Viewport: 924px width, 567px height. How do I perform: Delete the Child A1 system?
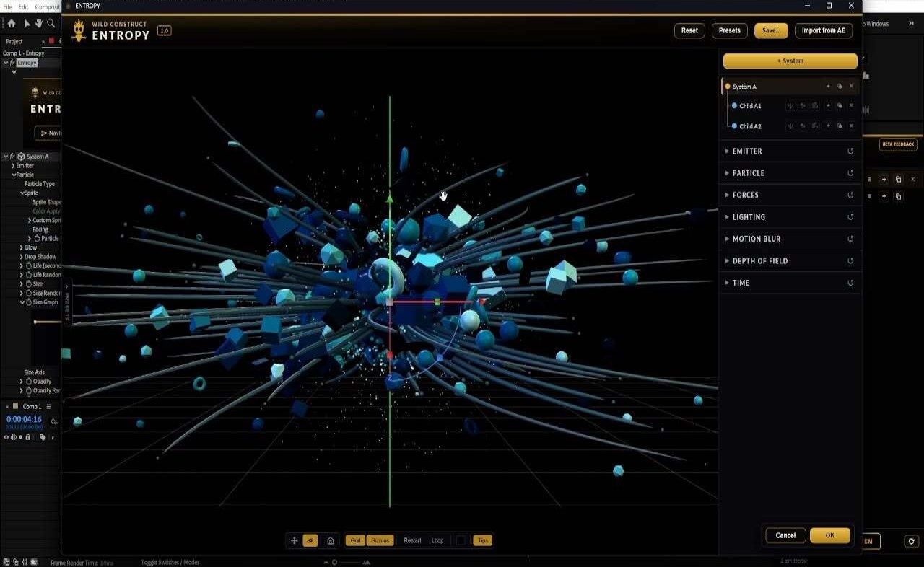click(851, 106)
